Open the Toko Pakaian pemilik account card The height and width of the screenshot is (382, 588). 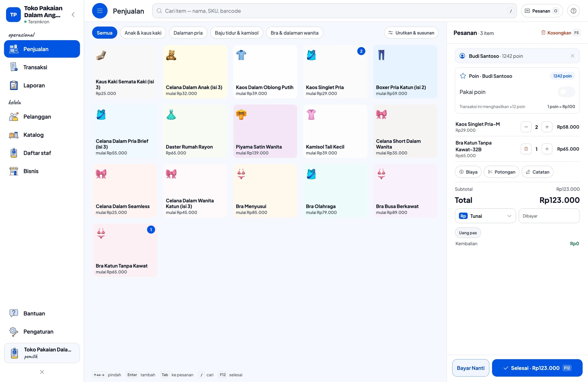tap(42, 353)
